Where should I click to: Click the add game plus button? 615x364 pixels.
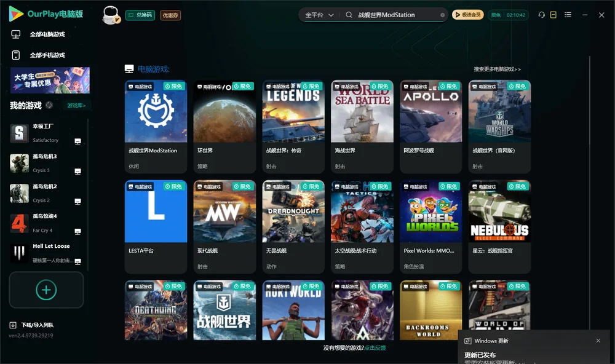tap(46, 290)
